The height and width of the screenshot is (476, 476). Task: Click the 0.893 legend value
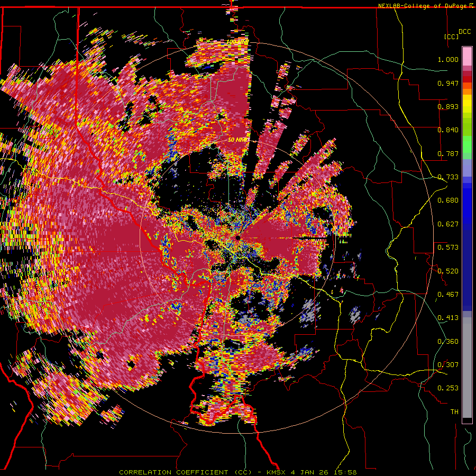[448, 106]
